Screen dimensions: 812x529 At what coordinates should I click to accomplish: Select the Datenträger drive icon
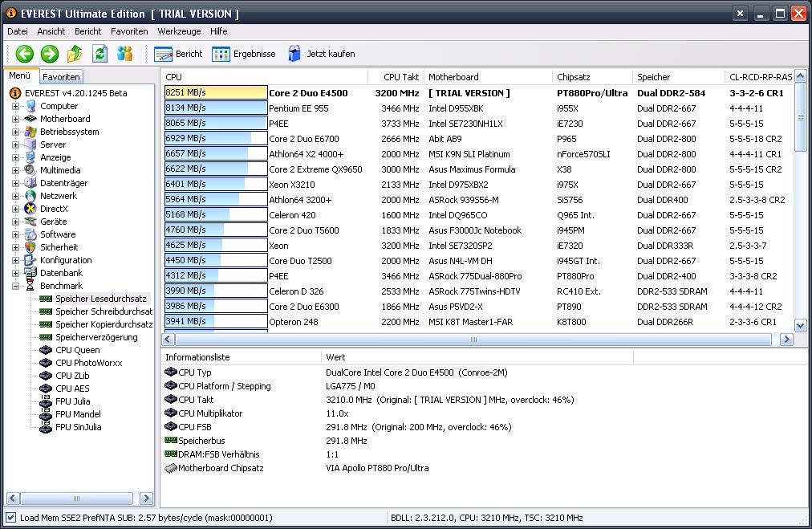click(31, 183)
